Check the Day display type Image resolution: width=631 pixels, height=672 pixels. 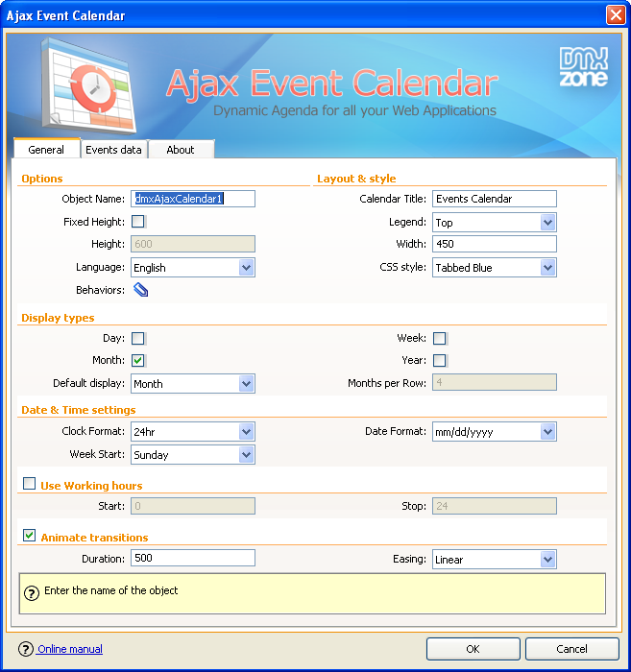138,338
